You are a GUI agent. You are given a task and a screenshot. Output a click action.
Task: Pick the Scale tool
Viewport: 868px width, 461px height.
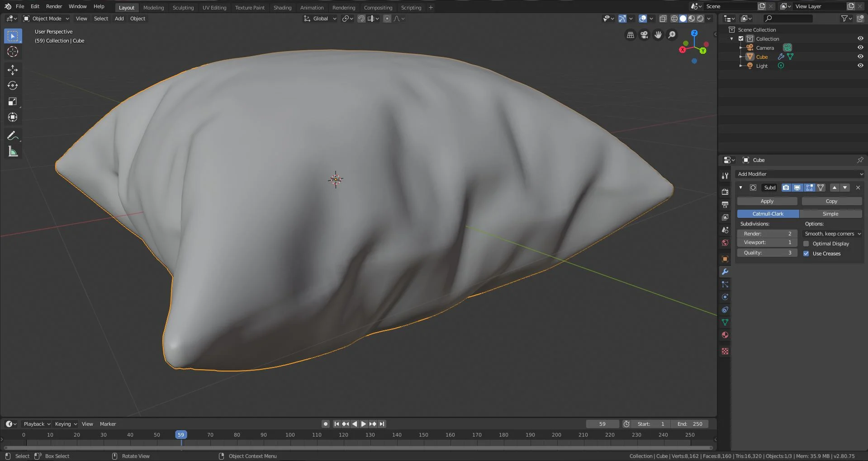coord(13,101)
